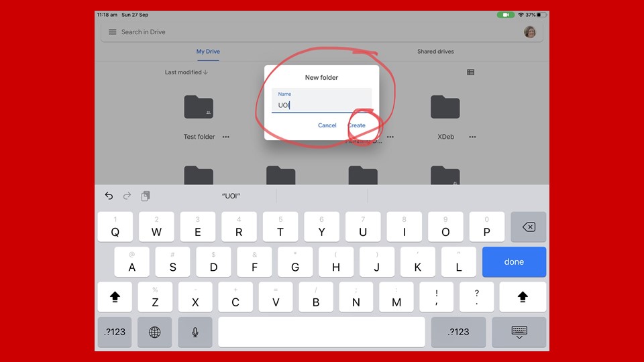
Task: Toggle the left shift key
Action: [115, 296]
